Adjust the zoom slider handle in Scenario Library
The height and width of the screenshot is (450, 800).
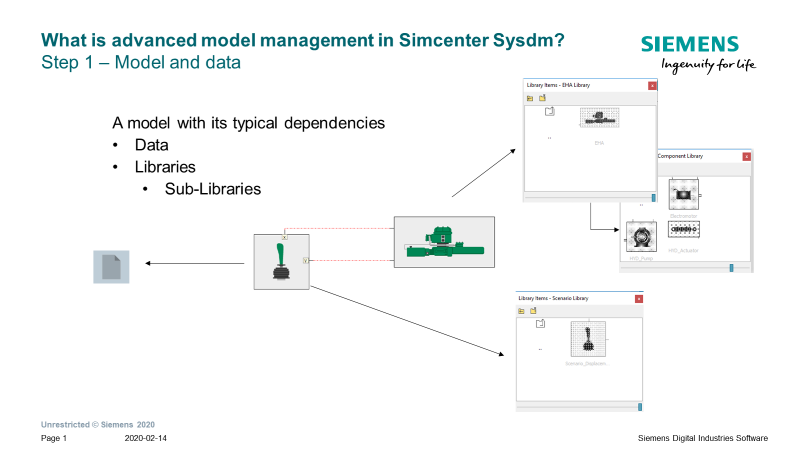640,407
